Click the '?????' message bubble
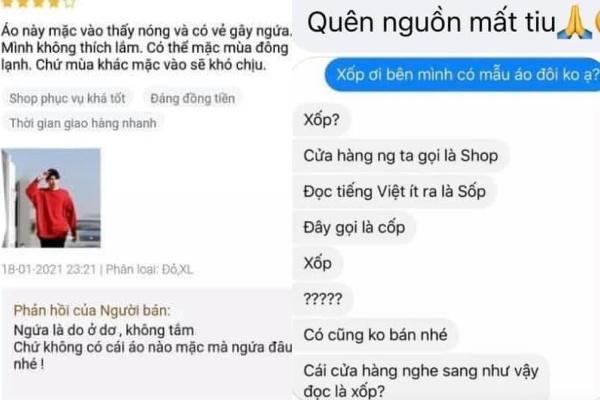 [x=323, y=299]
